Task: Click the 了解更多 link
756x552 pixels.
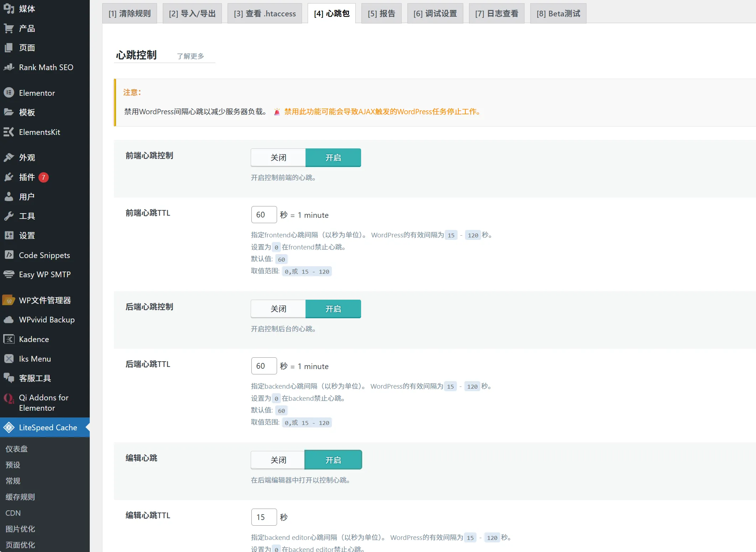Action: click(x=191, y=56)
